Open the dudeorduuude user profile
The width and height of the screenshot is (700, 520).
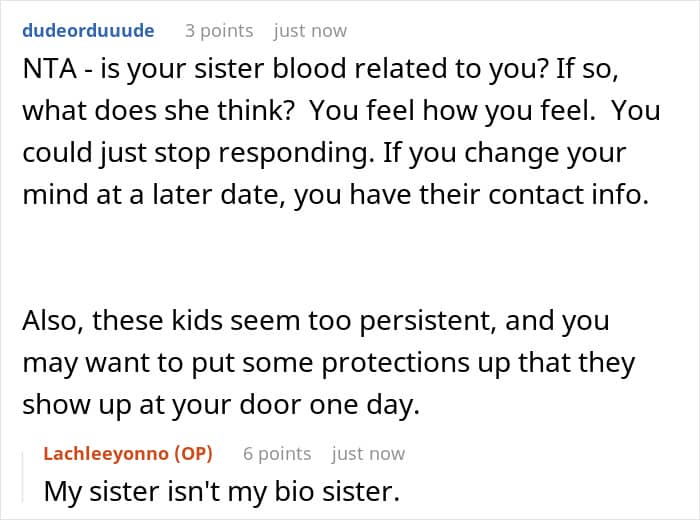(x=88, y=30)
